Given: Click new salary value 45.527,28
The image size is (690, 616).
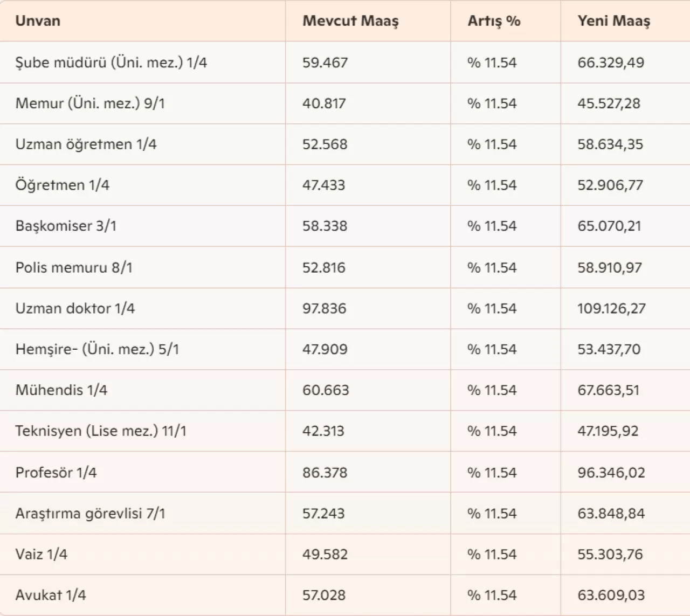Looking at the screenshot, I should click(x=609, y=103).
